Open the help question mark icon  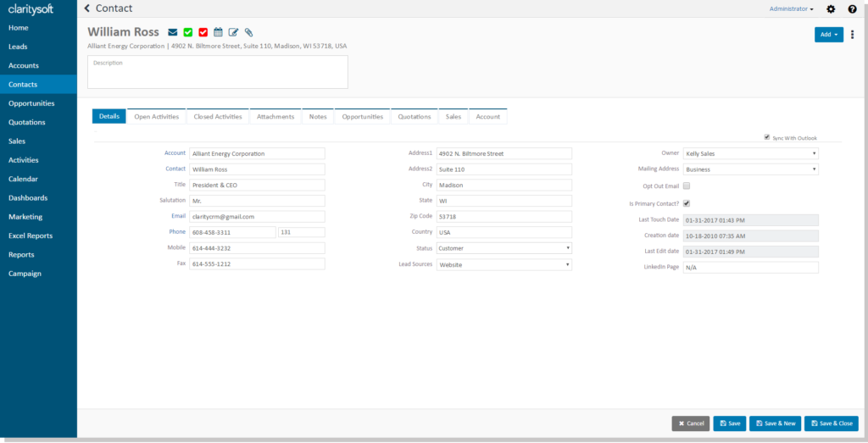coord(853,8)
